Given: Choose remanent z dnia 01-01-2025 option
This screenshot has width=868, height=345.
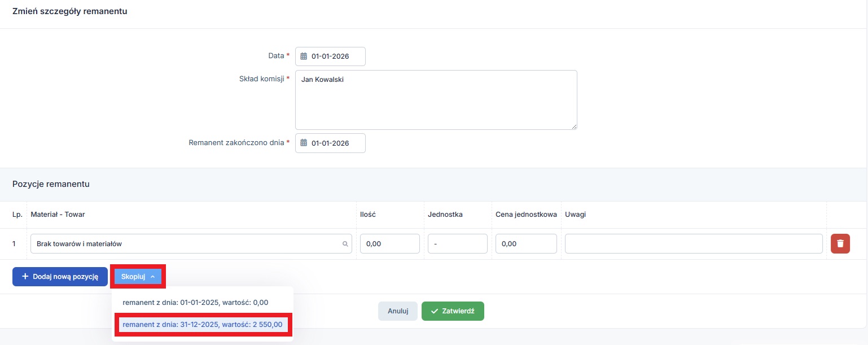Looking at the screenshot, I should tap(195, 303).
